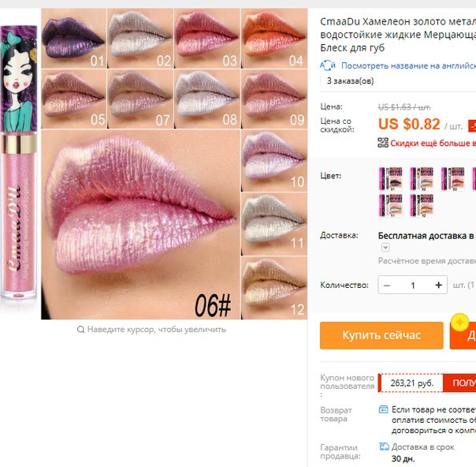Choose color option 03 rose

click(452, 179)
